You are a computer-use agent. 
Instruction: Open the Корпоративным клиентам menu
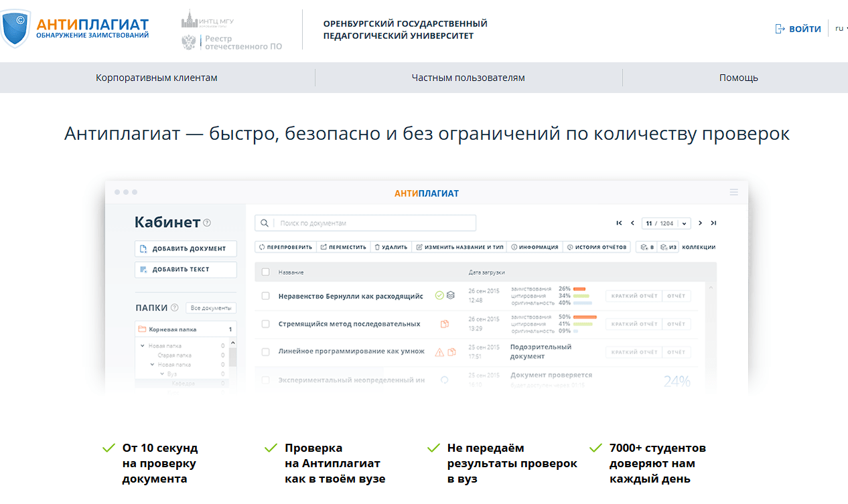point(157,78)
